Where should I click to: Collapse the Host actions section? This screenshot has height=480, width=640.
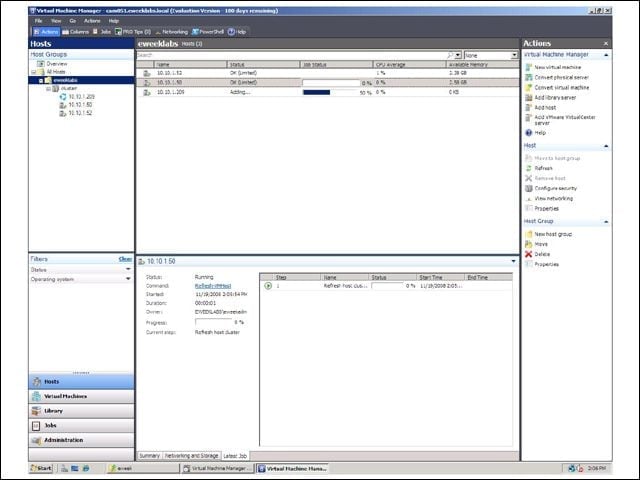point(606,146)
